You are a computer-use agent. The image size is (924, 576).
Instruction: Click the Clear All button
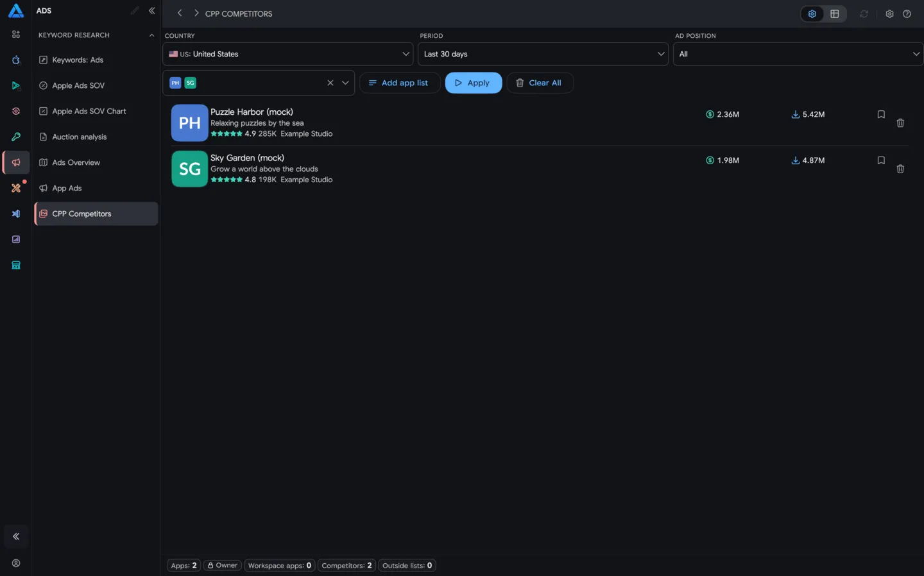click(540, 83)
